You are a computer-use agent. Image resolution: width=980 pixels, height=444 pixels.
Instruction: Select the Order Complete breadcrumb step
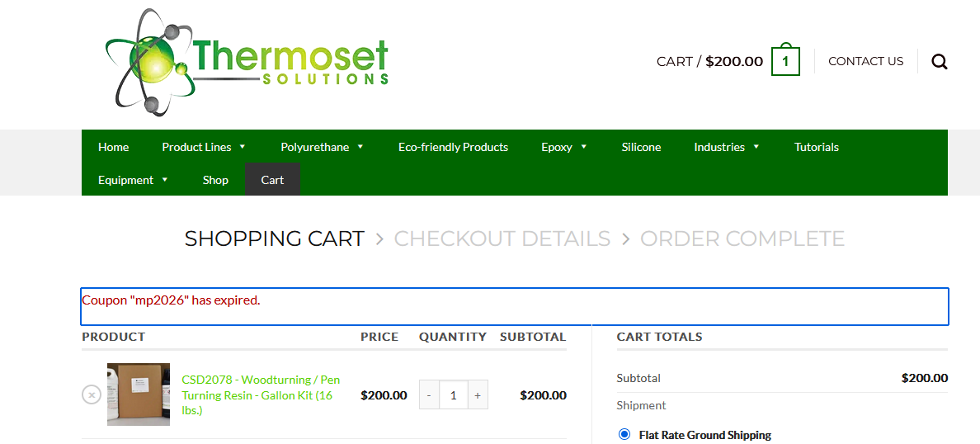coord(742,239)
